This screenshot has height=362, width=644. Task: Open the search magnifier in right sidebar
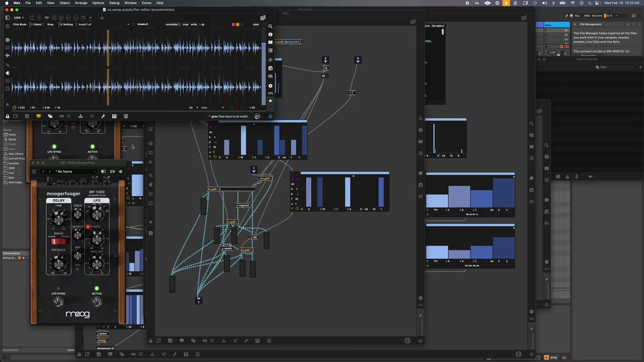tap(270, 26)
